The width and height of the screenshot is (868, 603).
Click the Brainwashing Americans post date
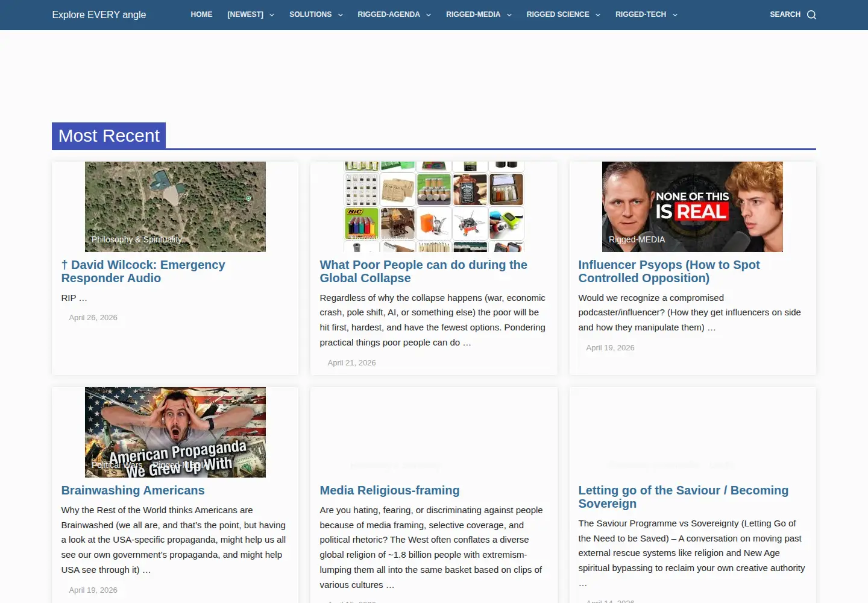pyautogui.click(x=93, y=590)
